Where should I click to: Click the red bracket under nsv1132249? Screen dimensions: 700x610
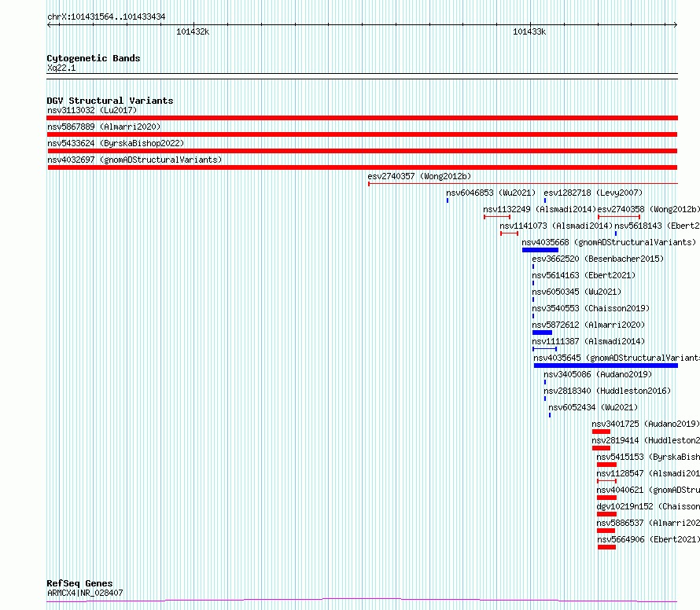[x=497, y=216]
